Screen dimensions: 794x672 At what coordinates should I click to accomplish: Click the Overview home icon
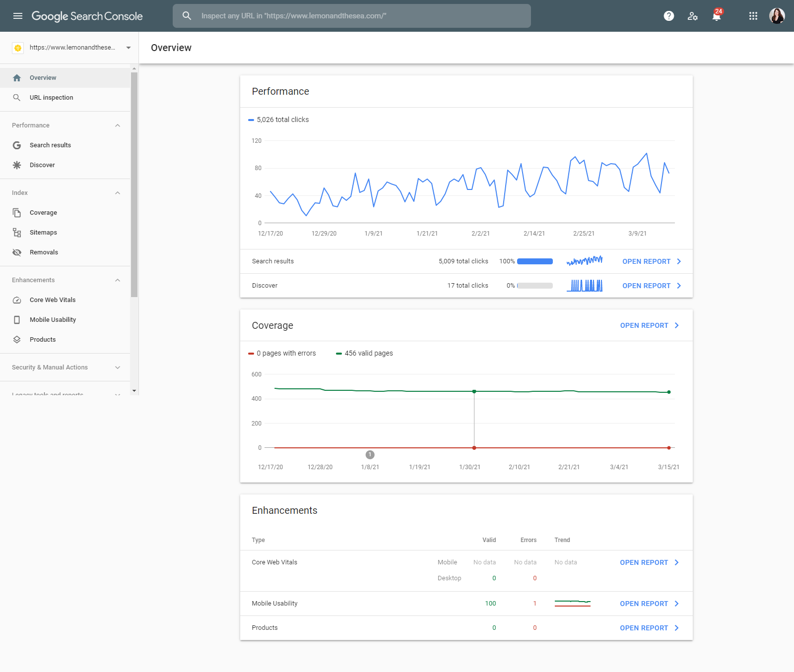pyautogui.click(x=17, y=78)
